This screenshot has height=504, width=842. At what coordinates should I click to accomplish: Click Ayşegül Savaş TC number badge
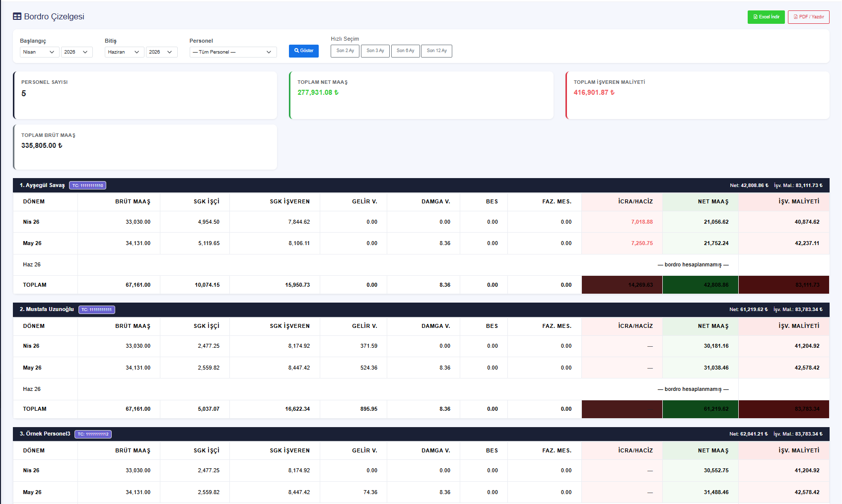[87, 186]
